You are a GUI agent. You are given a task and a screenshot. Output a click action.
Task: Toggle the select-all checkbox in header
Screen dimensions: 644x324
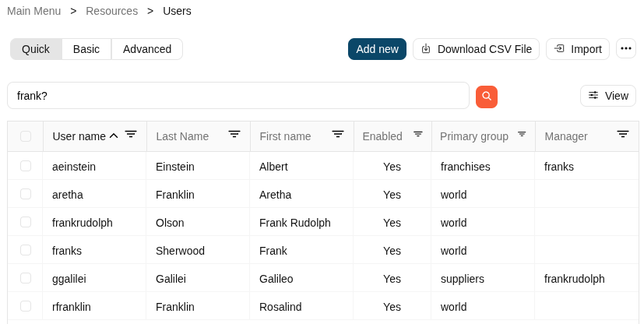26,136
